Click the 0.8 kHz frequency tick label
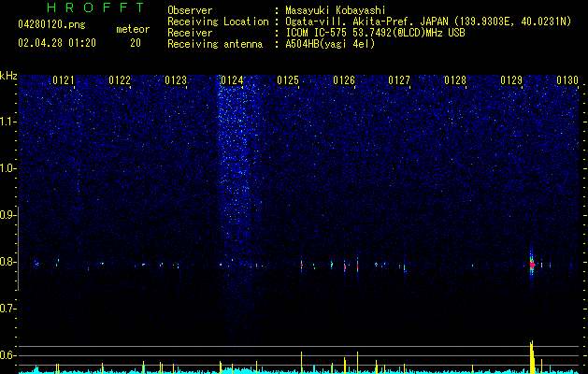 pos(7,262)
